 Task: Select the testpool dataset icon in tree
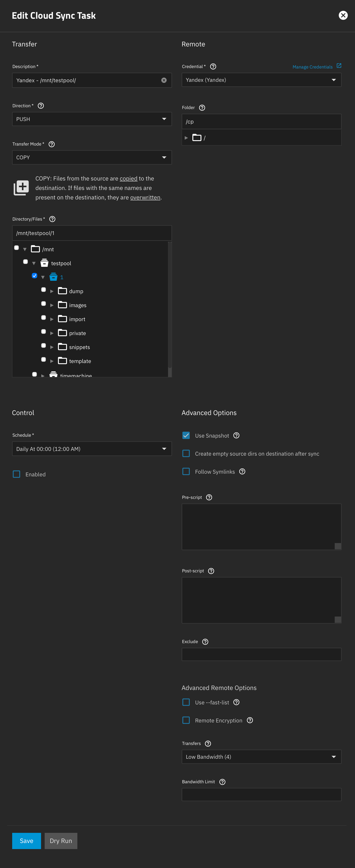(x=44, y=263)
